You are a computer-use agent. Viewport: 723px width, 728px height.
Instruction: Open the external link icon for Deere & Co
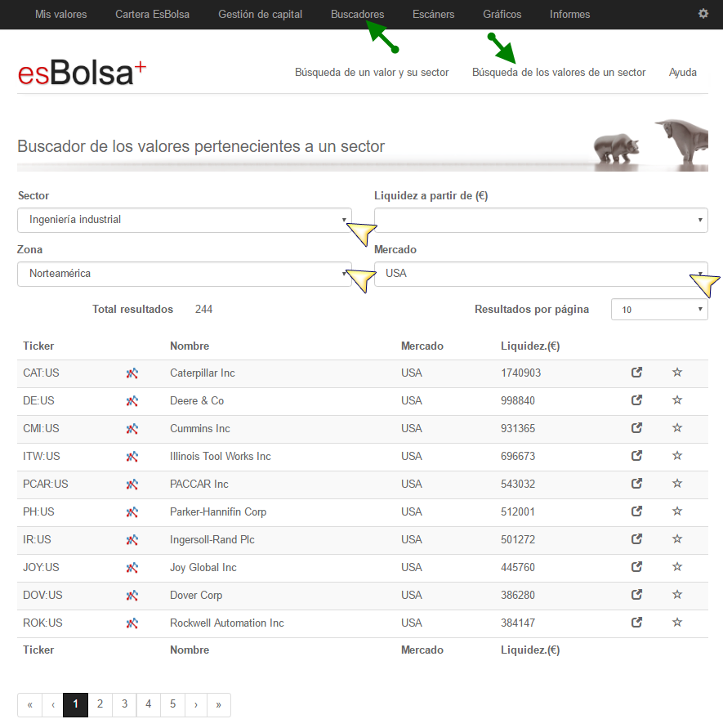click(x=636, y=400)
